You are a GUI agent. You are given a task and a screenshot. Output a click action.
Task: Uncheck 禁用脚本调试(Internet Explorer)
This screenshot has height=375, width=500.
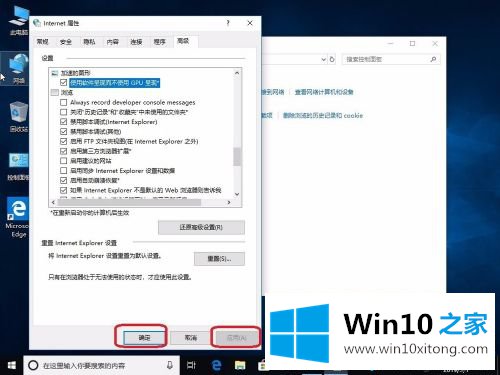[x=63, y=122]
